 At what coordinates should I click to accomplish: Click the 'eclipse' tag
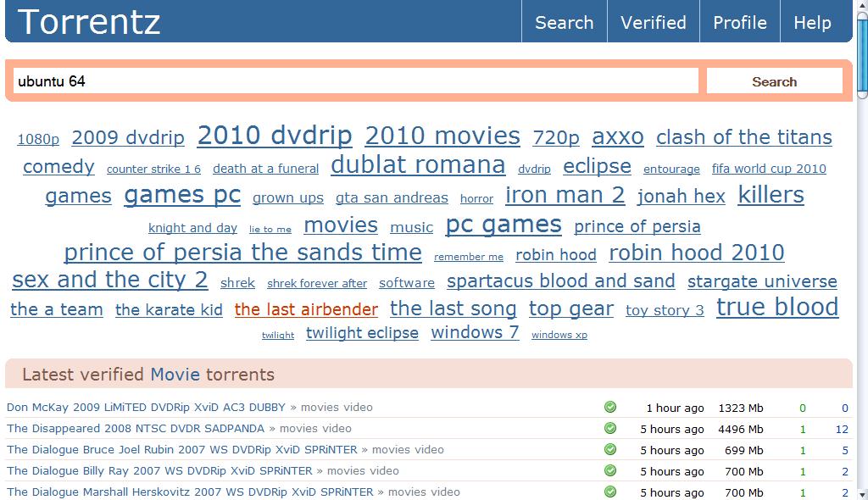coord(597,167)
